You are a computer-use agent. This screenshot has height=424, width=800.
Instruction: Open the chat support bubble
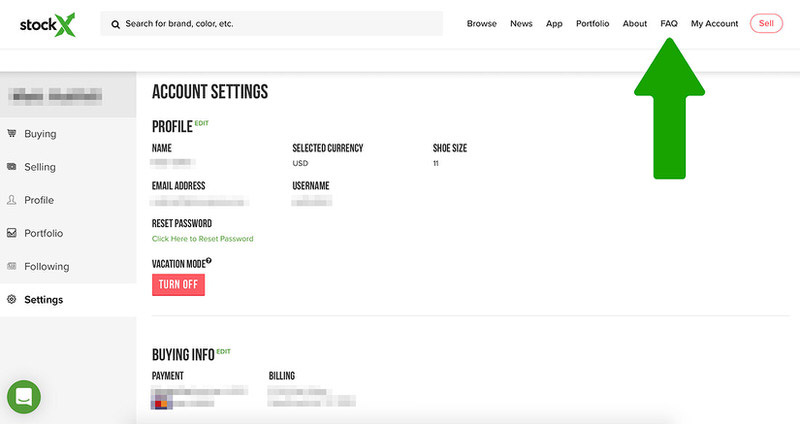(24, 397)
